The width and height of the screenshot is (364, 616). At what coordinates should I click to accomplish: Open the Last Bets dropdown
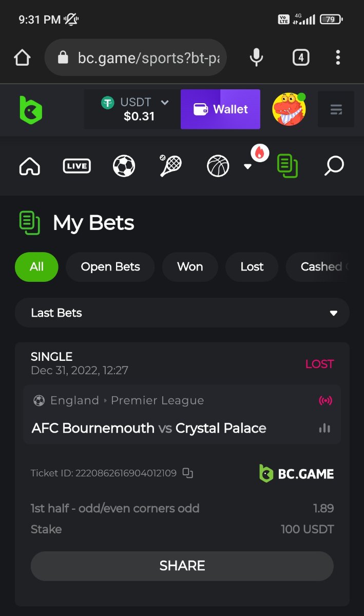(182, 313)
